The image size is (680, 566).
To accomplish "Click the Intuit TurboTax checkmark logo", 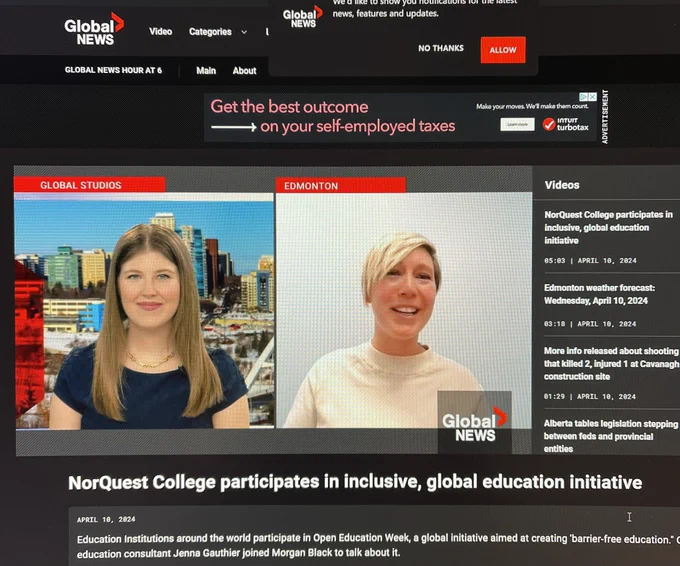I will tap(549, 124).
